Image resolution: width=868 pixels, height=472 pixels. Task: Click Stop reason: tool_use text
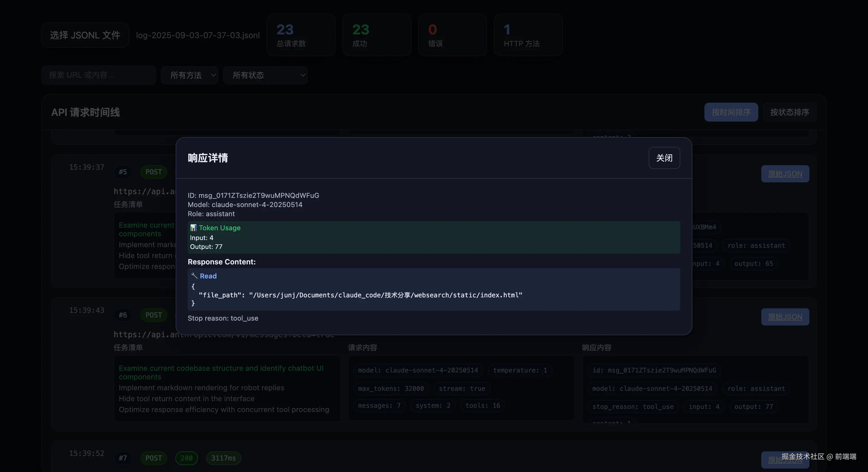click(x=223, y=318)
